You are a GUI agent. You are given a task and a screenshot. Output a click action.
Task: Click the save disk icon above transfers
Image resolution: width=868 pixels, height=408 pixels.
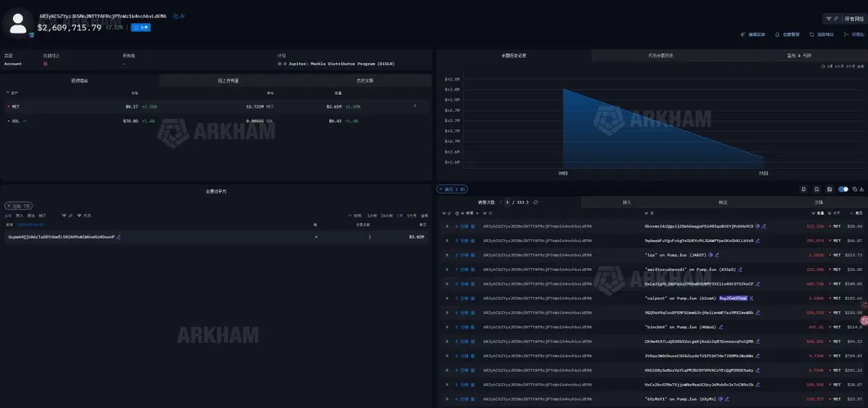829,189
